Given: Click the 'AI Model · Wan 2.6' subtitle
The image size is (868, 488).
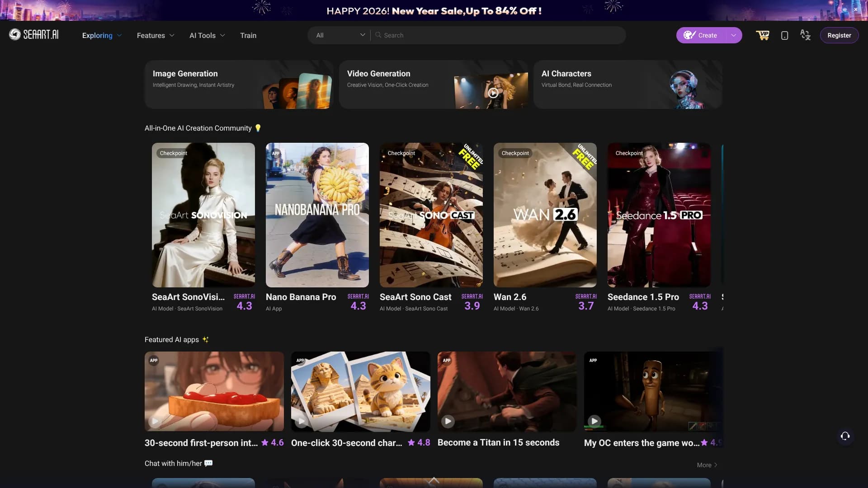Looking at the screenshot, I should point(516,309).
